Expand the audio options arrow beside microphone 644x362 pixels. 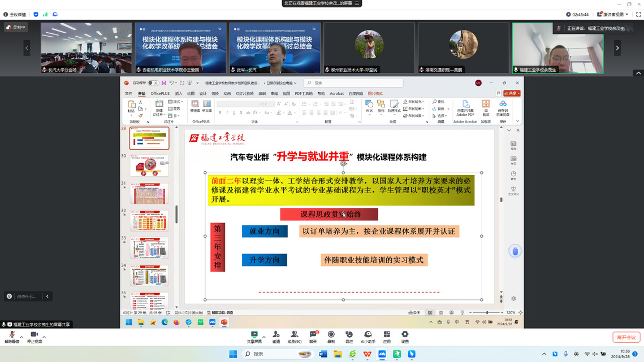(21, 337)
